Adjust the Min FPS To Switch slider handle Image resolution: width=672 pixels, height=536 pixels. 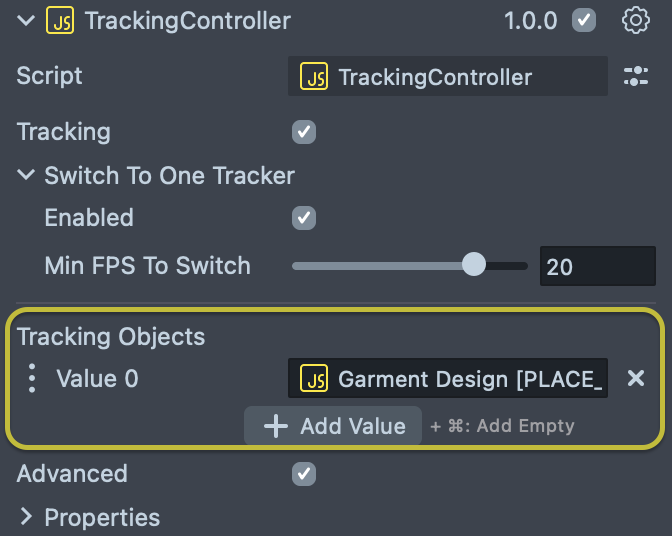pos(474,264)
